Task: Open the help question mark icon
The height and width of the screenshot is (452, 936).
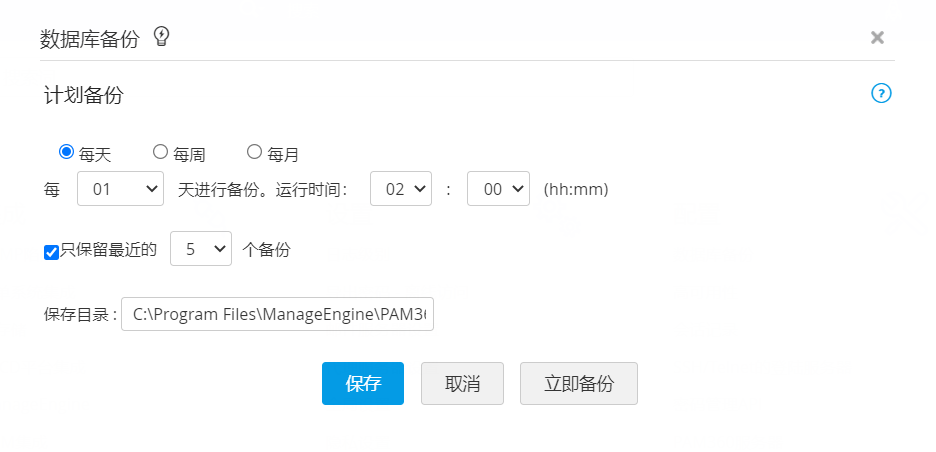Action: tap(881, 94)
